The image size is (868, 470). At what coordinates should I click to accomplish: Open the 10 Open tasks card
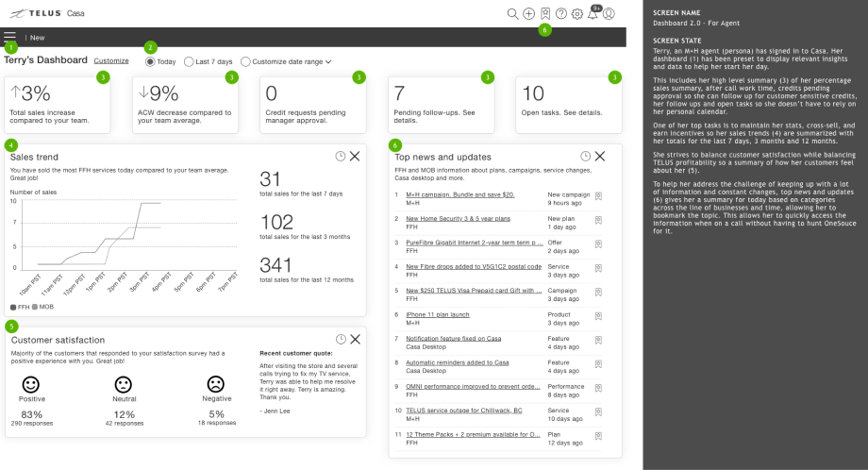569,105
